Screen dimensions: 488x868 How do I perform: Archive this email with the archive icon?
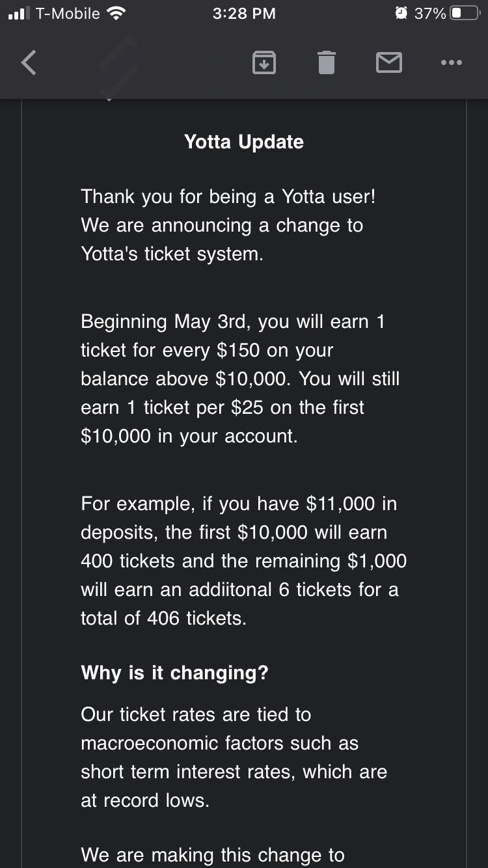click(264, 62)
